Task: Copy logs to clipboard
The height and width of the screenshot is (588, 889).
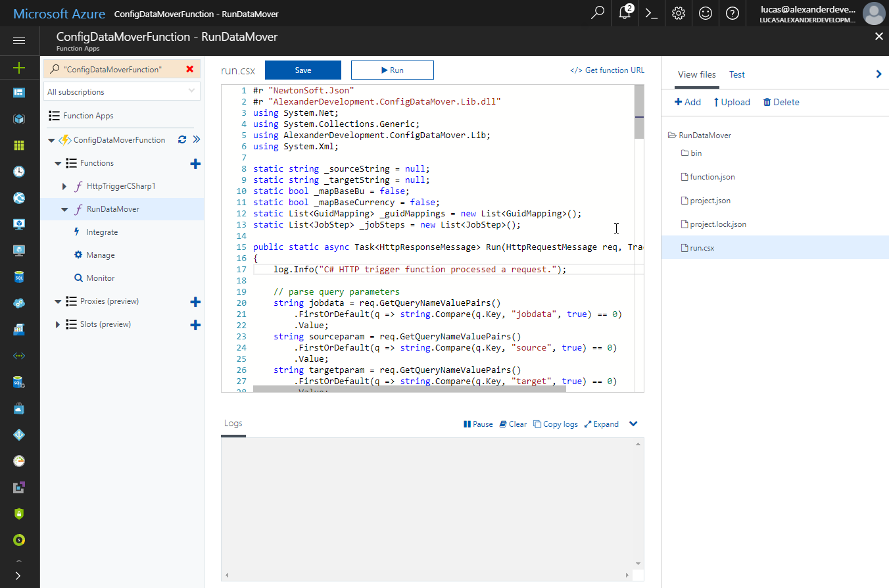Action: pyautogui.click(x=556, y=424)
